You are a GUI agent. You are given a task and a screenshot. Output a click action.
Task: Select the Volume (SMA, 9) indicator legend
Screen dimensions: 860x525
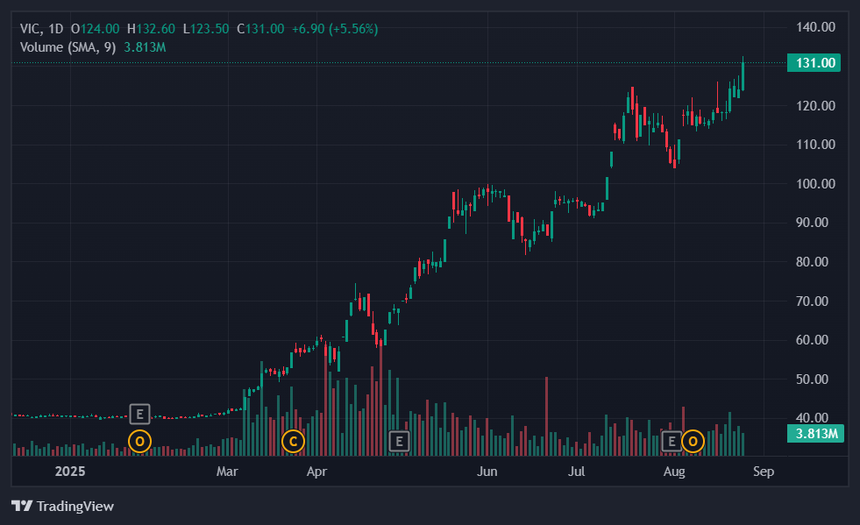[x=68, y=47]
